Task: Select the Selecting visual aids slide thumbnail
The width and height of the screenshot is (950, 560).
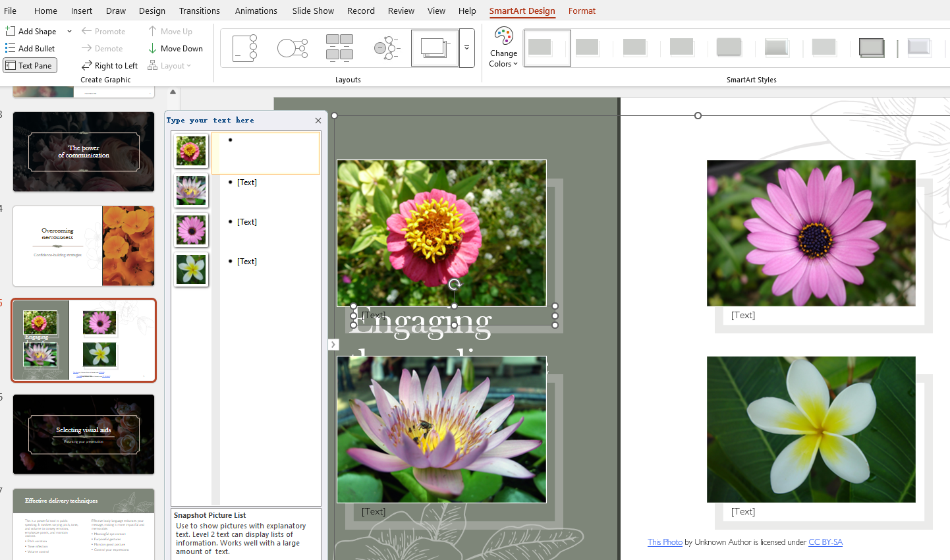Action: (84, 434)
